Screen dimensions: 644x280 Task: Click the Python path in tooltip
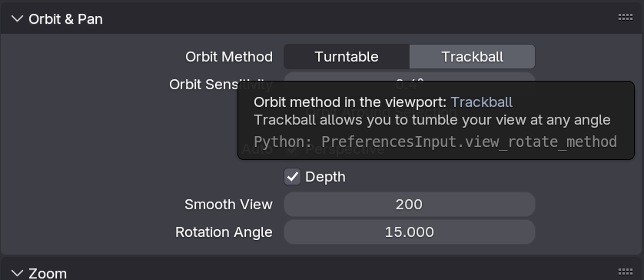click(436, 142)
